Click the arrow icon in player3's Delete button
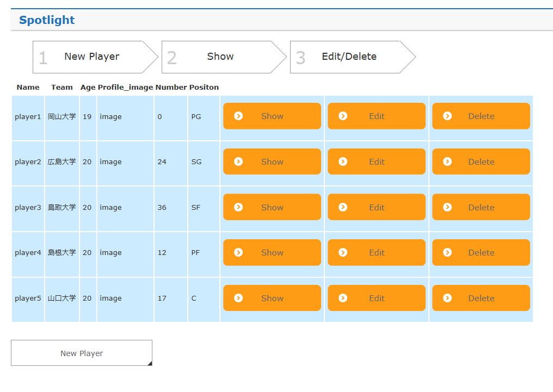The image size is (553, 392). (x=447, y=207)
